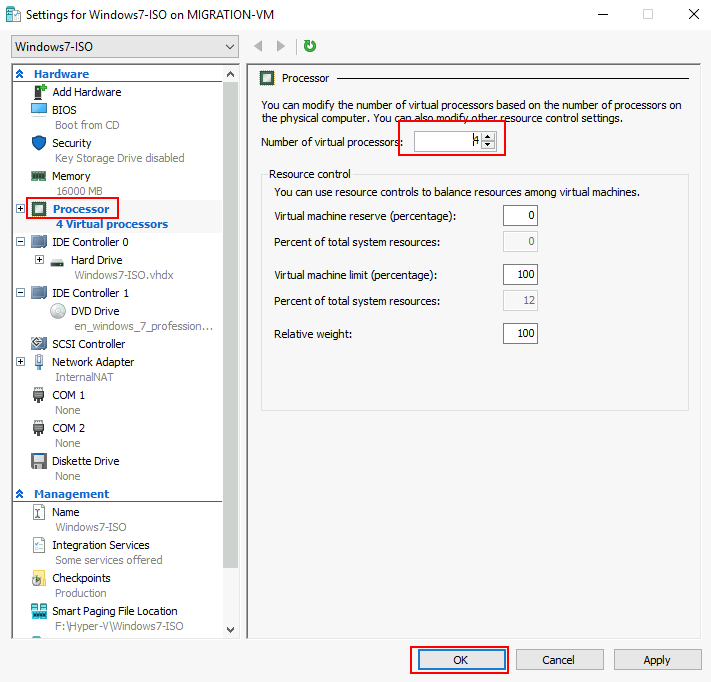Click the Apply button
The width and height of the screenshot is (711, 682).
point(657,660)
